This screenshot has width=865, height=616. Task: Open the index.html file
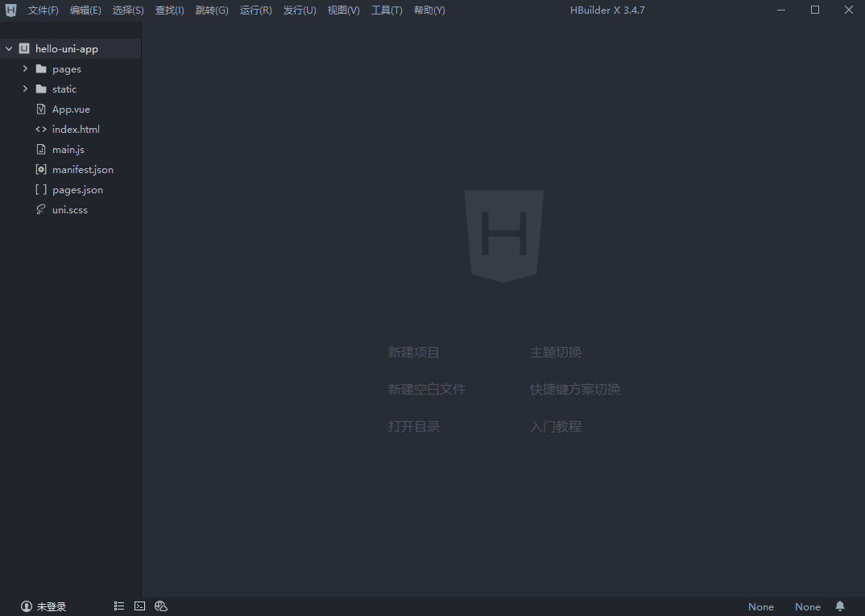pos(77,129)
